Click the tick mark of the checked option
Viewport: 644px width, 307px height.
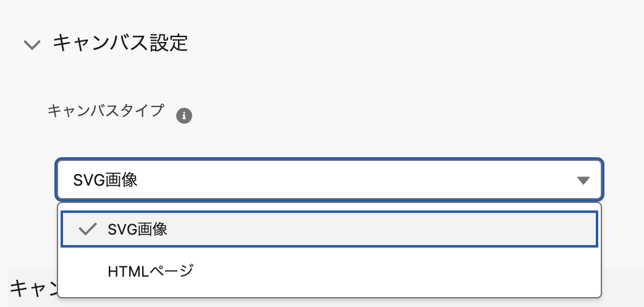88,229
